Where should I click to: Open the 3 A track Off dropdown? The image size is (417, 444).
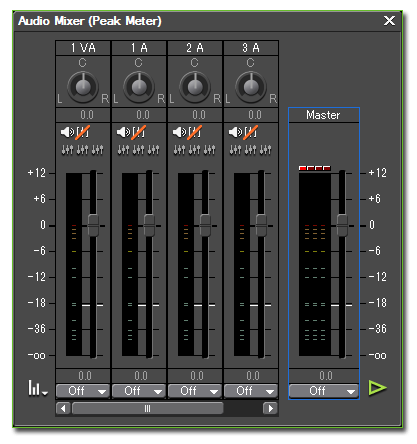click(x=251, y=391)
